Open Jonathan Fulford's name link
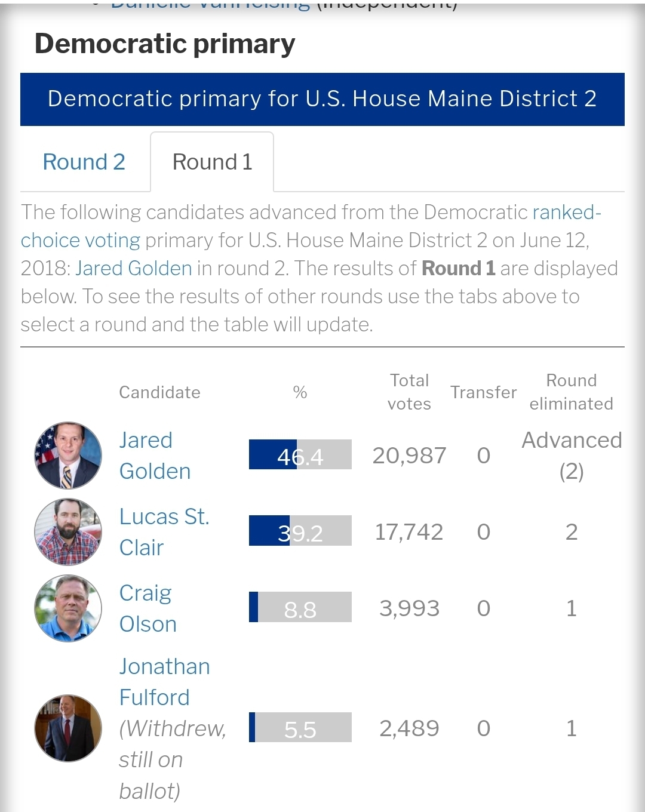The width and height of the screenshot is (645, 812). pos(164,682)
